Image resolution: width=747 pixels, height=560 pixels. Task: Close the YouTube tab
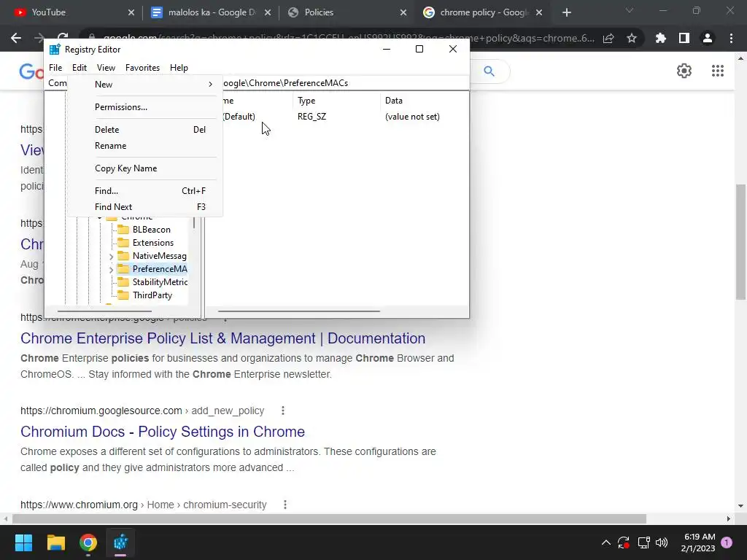click(x=131, y=13)
